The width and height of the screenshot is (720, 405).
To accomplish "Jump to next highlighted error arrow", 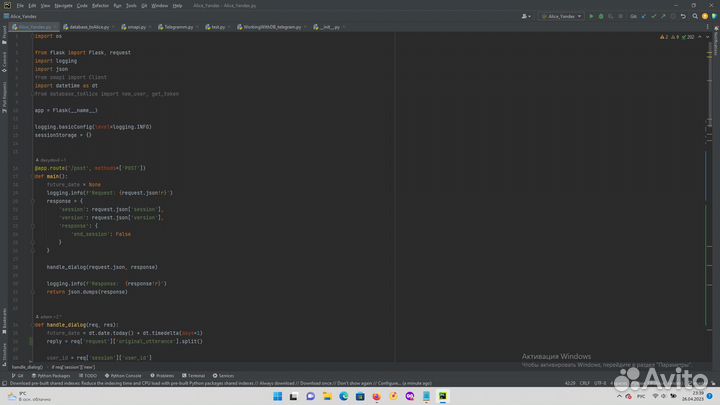I will (x=708, y=37).
